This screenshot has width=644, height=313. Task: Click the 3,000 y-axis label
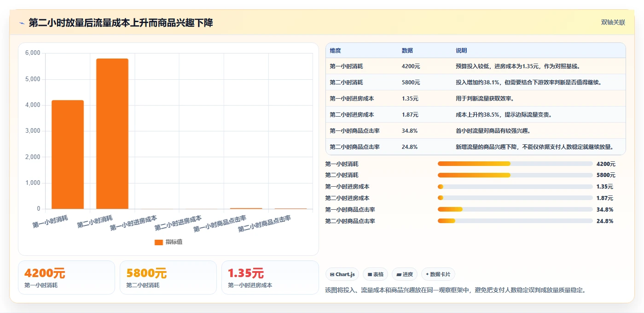click(32, 131)
